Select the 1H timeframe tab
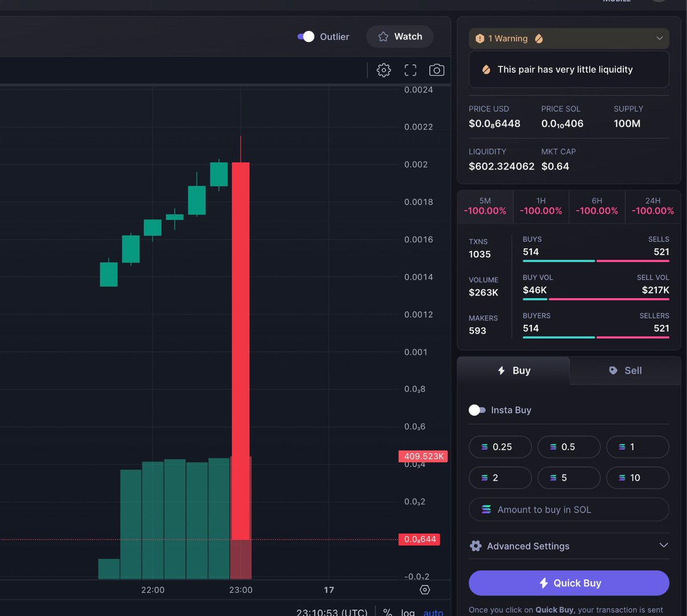Viewport: 687px width, 616px height. coord(541,206)
